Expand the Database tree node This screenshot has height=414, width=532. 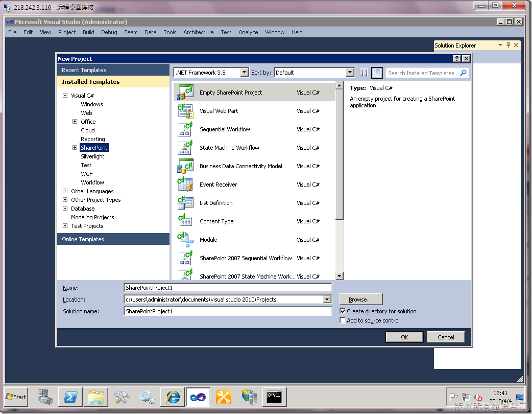click(x=65, y=208)
